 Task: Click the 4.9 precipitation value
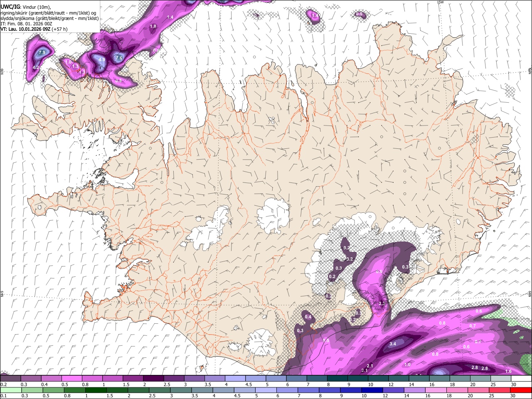pos(102,60)
